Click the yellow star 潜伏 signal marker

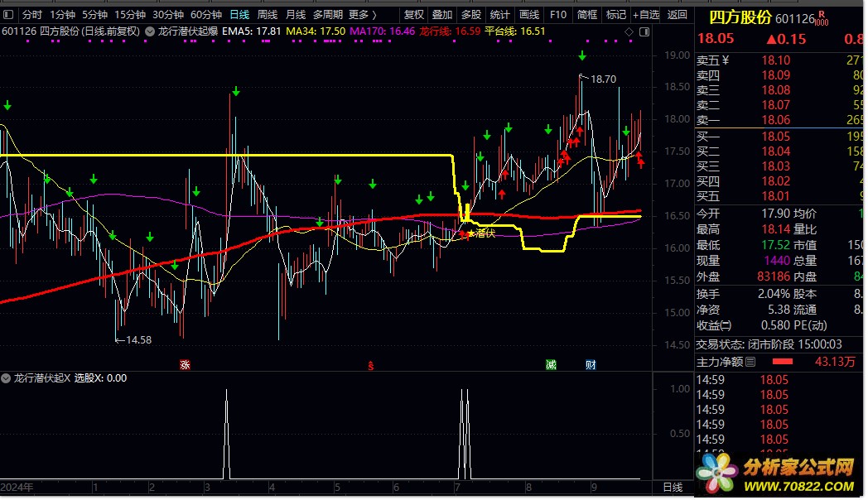[471, 233]
